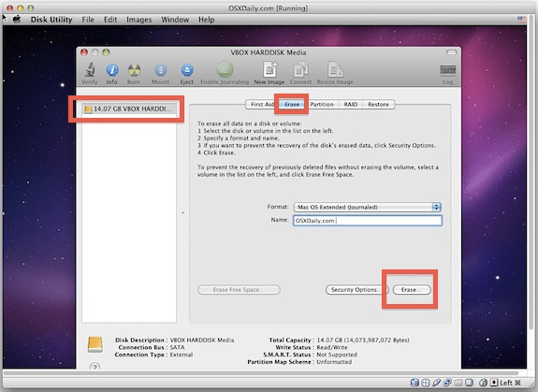The image size is (538, 392).
Task: Click the VirtualBox network status icon
Action: 447,383
